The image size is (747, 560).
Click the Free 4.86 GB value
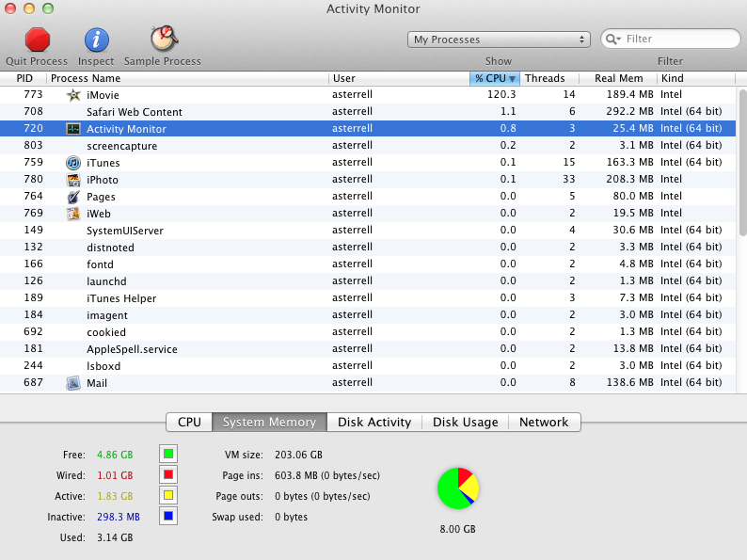pyautogui.click(x=115, y=455)
